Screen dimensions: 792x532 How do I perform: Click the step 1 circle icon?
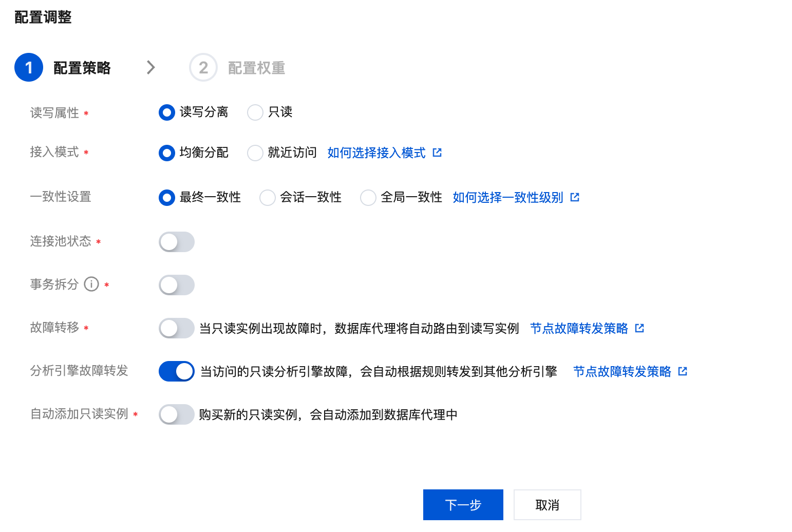pyautogui.click(x=29, y=67)
